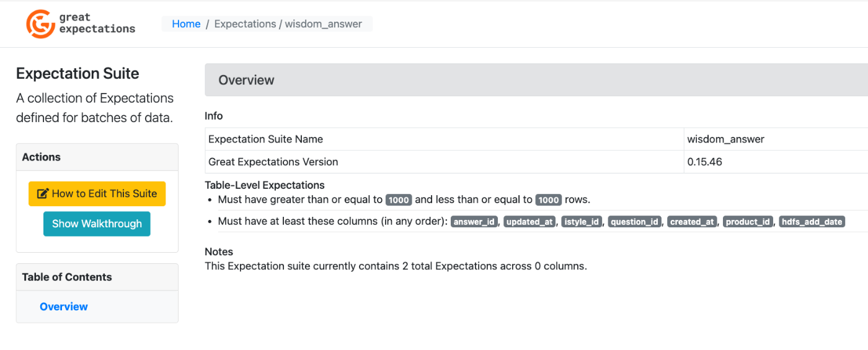Click the product_id column badge

[x=748, y=222]
